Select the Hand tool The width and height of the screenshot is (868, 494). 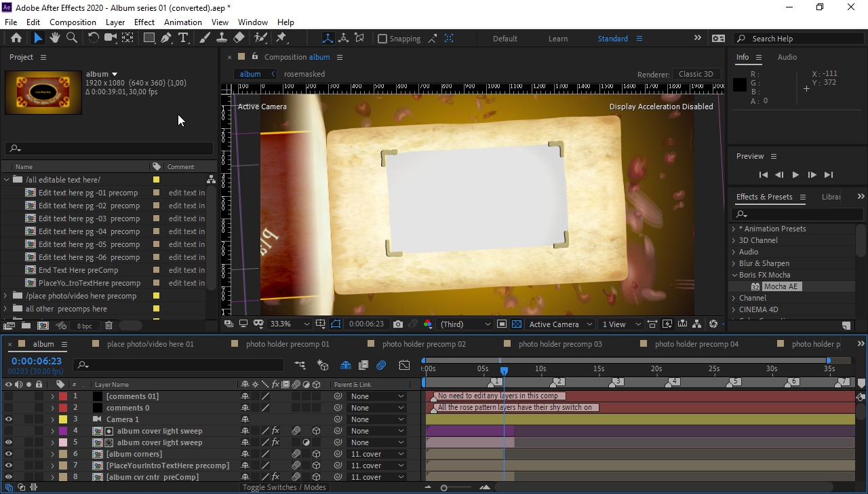pos(54,38)
